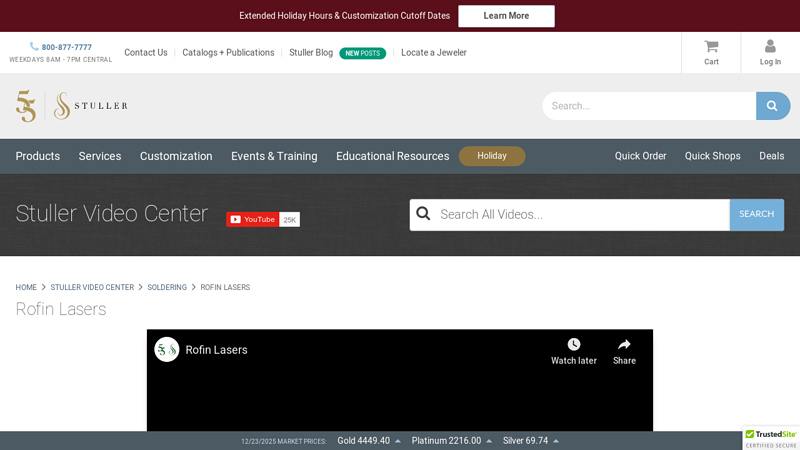Click the Log In user icon
Viewport: 800px width, 450px height.
point(770,47)
